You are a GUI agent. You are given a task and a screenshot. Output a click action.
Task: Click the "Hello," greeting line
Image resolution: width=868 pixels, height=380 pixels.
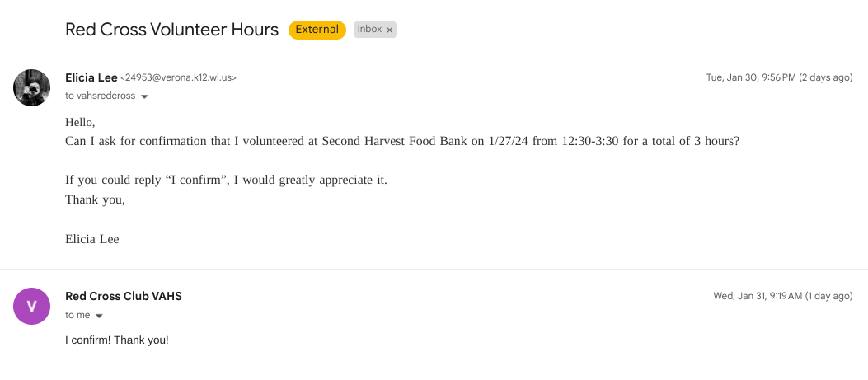pos(81,122)
